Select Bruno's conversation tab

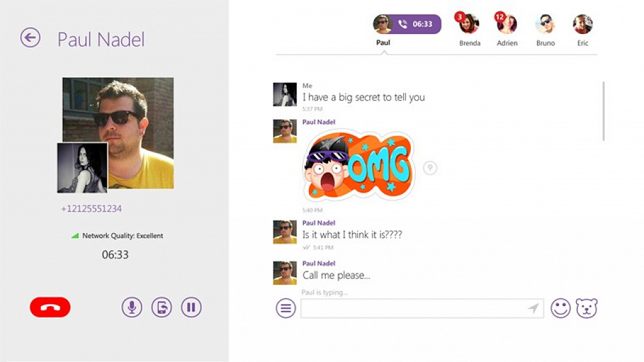coord(545,30)
